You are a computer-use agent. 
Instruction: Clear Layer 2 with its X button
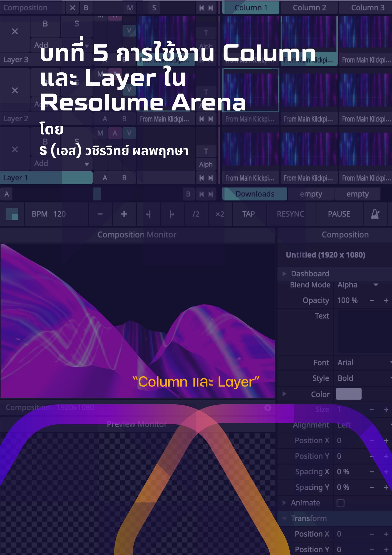click(x=15, y=90)
